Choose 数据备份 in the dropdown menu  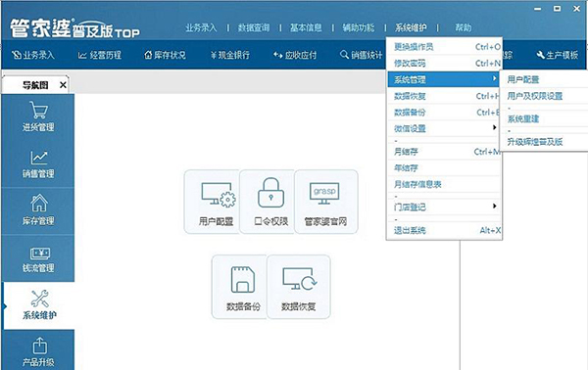tap(444, 113)
